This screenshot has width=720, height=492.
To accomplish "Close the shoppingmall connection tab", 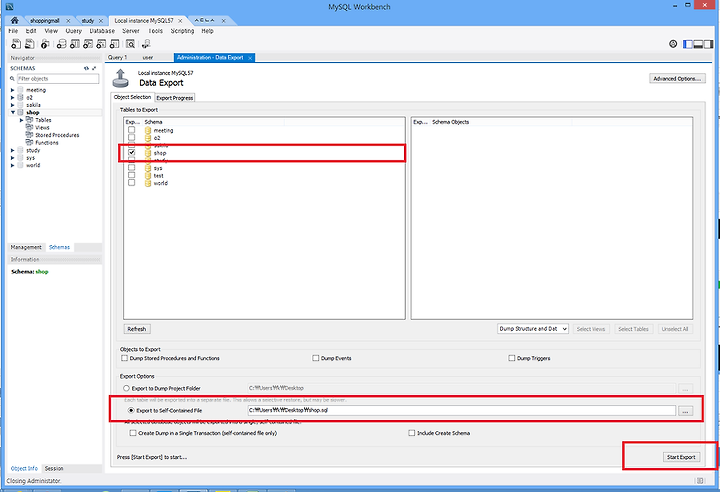I will [68, 21].
